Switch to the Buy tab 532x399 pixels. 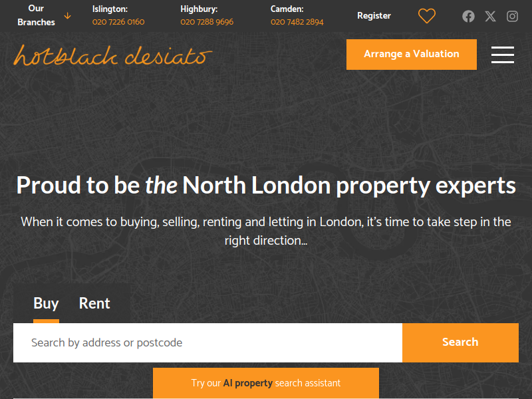(x=46, y=303)
